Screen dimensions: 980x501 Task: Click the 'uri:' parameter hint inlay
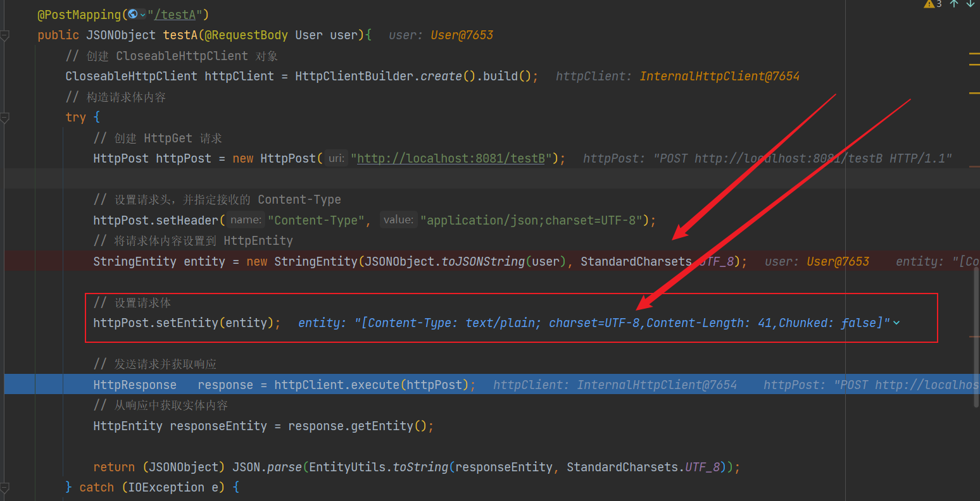(x=336, y=158)
